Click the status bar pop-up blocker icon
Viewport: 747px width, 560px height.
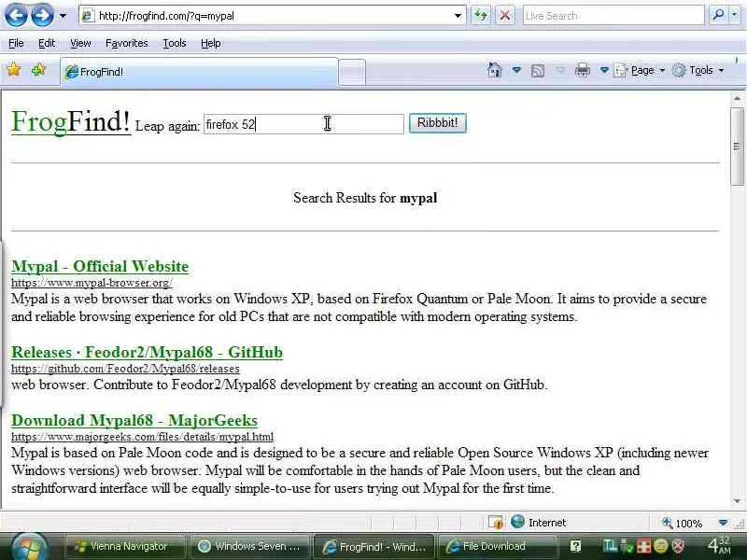496,523
